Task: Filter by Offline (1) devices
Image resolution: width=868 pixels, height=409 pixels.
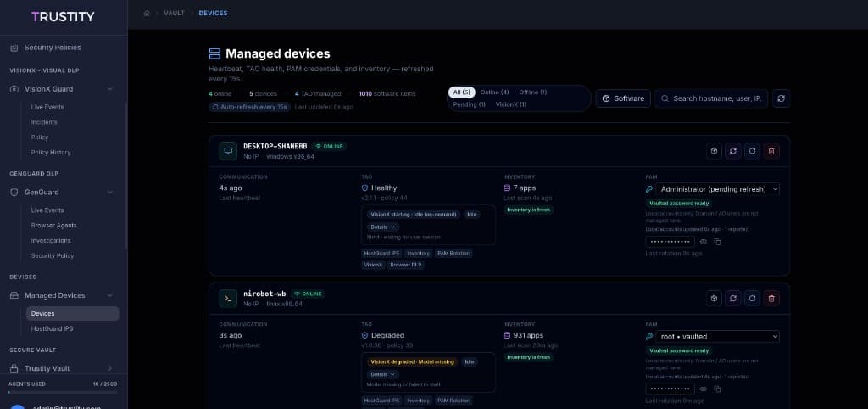Action: point(532,92)
